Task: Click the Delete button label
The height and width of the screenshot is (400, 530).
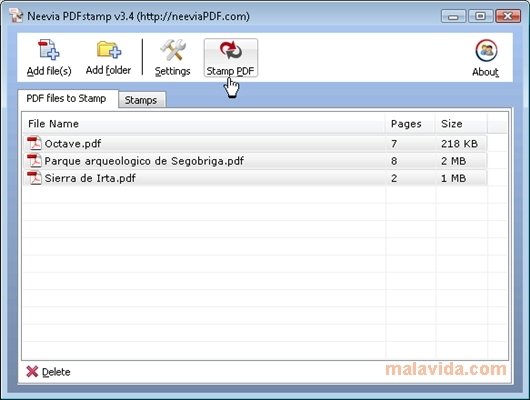Action: [56, 372]
